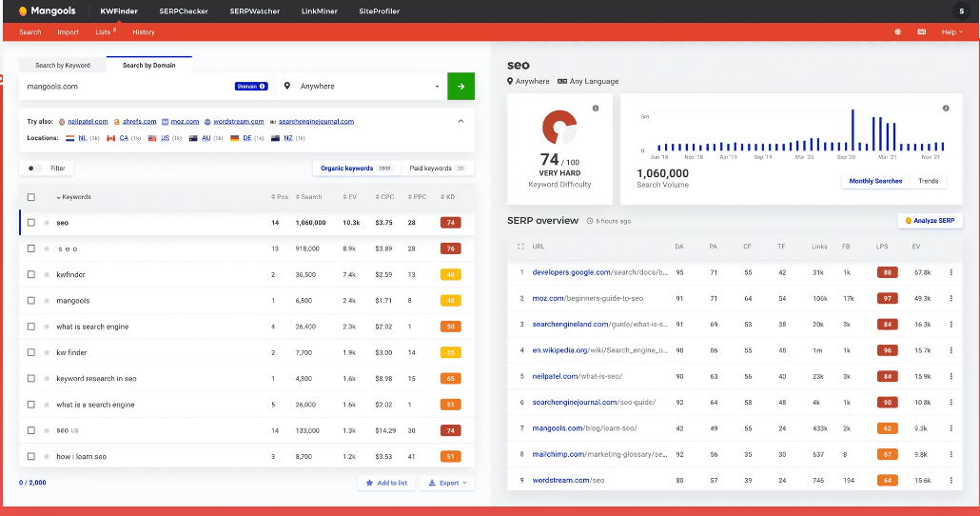
Task: Check the checkbox for 'seo US'
Action: [x=31, y=430]
